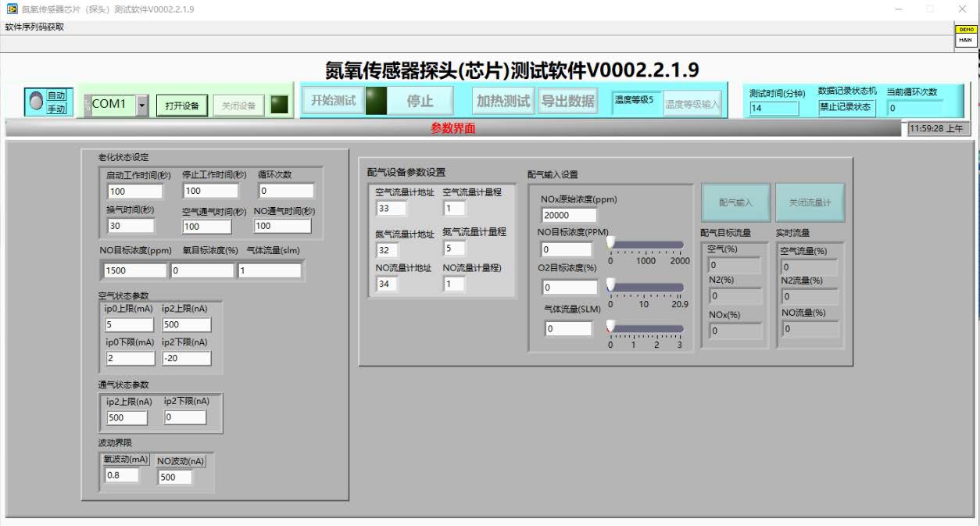Click the LabVIEW app icon in title bar
980x526 pixels.
tap(12, 9)
